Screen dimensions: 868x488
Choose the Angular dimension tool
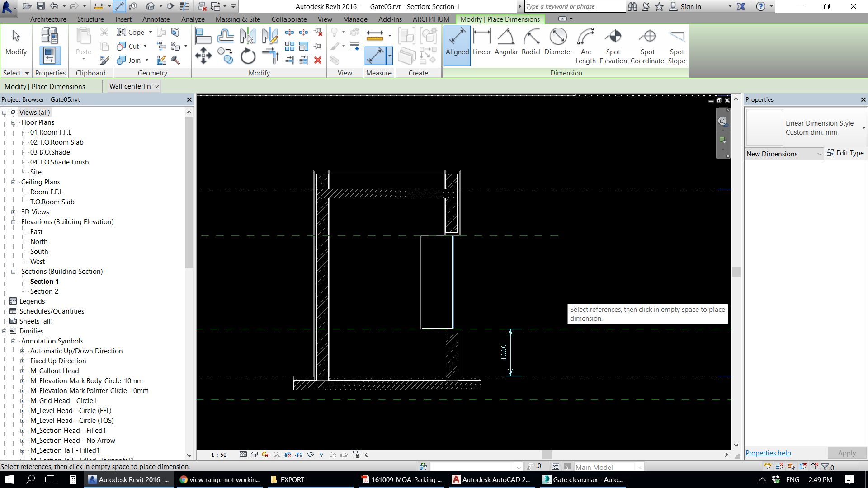[506, 42]
